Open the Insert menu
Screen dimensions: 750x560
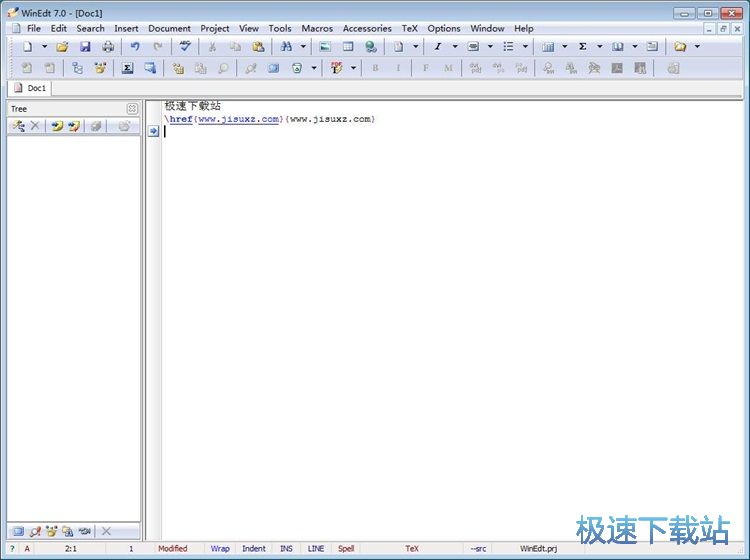[126, 29]
